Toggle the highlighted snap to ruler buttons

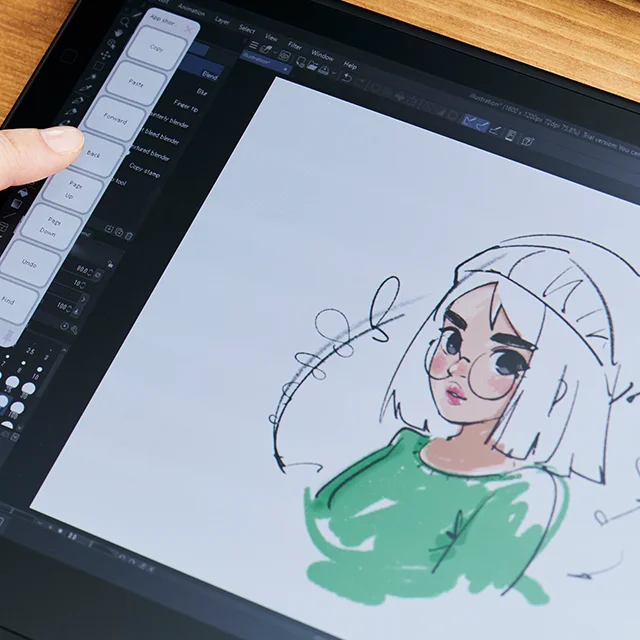click(476, 122)
